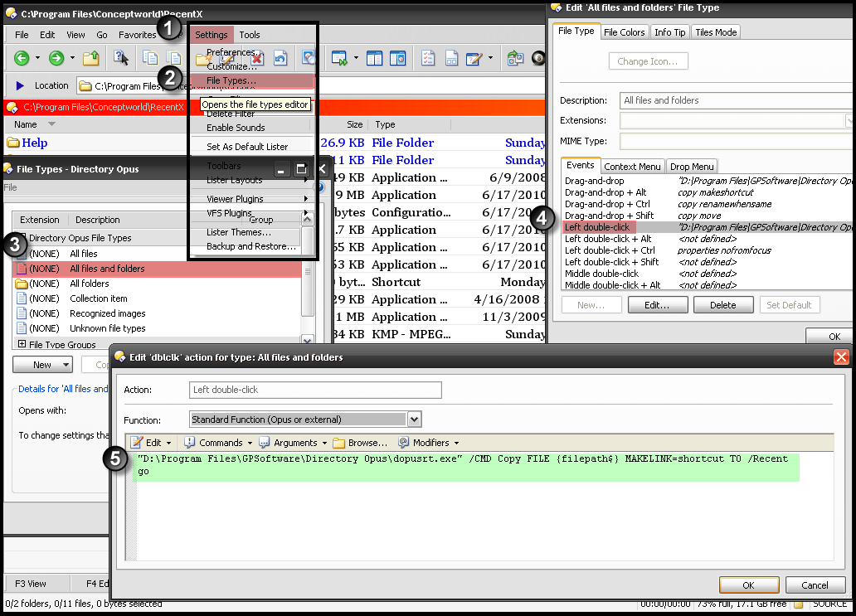The image size is (856, 616).
Task: Click Browse... in the action editor toolbar
Action: coord(361,443)
